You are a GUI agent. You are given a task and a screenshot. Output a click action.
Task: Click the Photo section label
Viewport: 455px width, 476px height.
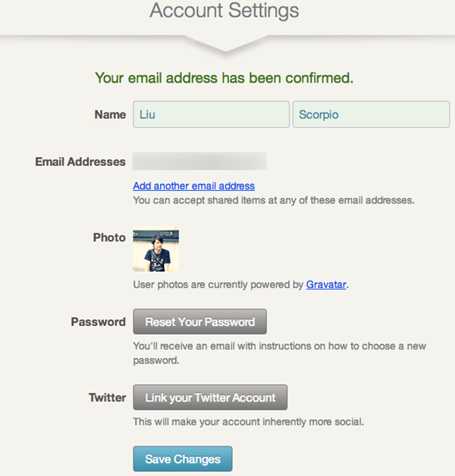[x=109, y=237]
